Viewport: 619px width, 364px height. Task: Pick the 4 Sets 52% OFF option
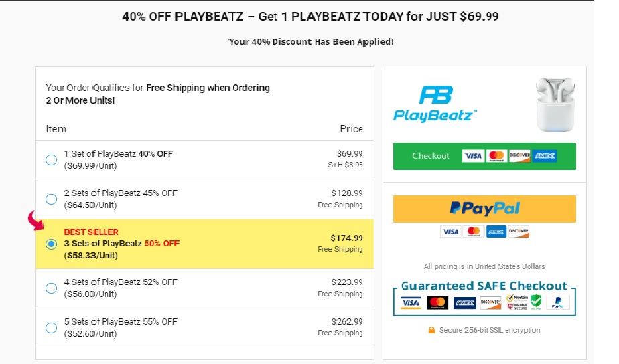pyautogui.click(x=51, y=288)
